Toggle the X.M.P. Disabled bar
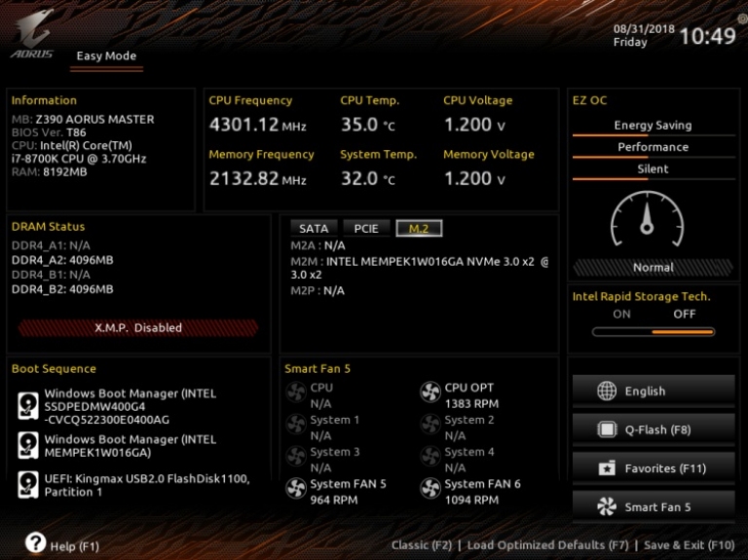 click(x=138, y=327)
